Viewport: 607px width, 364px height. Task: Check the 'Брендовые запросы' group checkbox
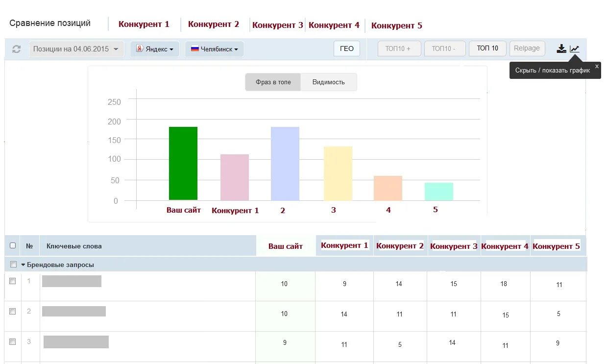[13, 265]
